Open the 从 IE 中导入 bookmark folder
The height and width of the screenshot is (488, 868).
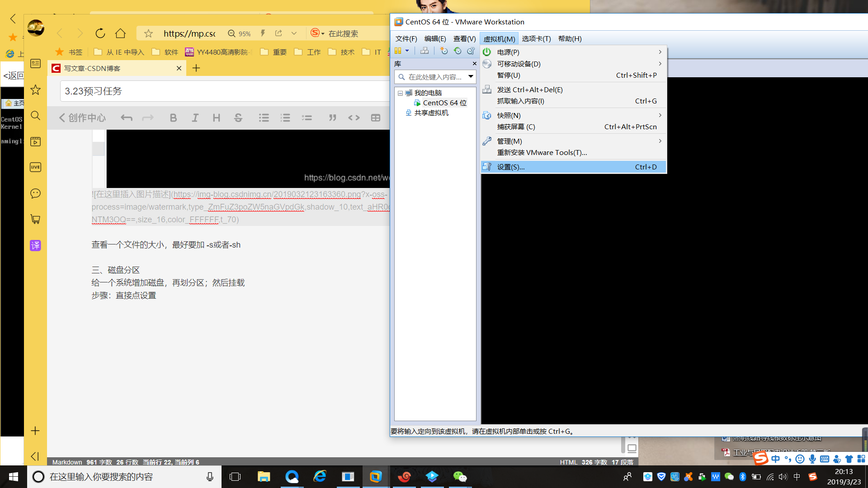[119, 52]
